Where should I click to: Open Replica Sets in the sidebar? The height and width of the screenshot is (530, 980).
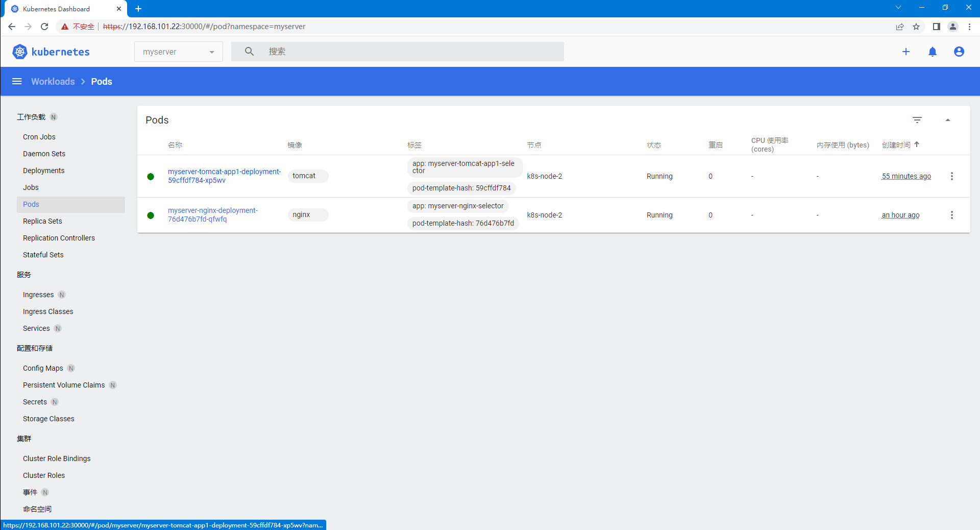click(x=42, y=221)
